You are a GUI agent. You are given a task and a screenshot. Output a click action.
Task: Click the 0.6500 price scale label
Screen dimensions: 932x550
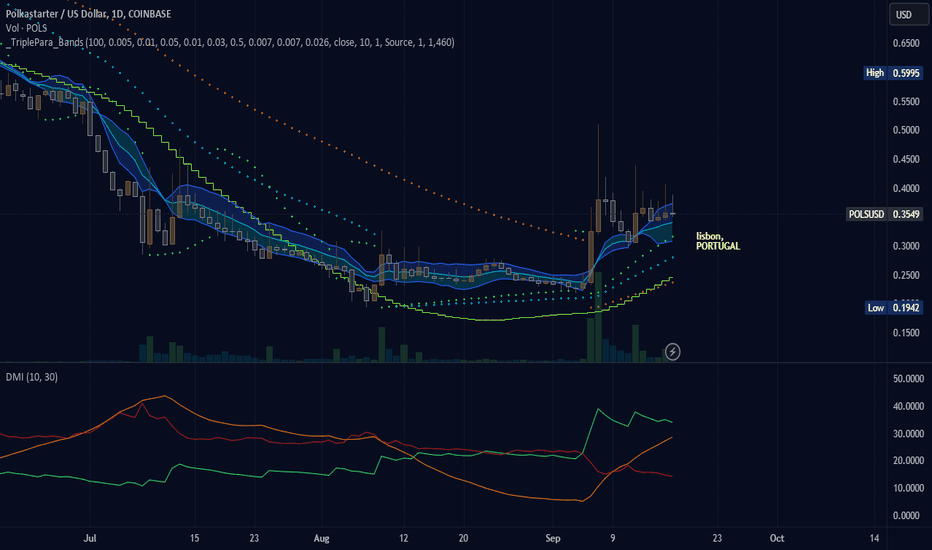coord(906,43)
